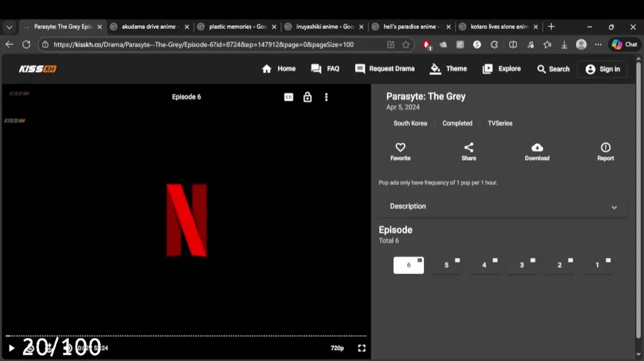
Task: Add this page to browser favorites star
Action: tap(406, 45)
